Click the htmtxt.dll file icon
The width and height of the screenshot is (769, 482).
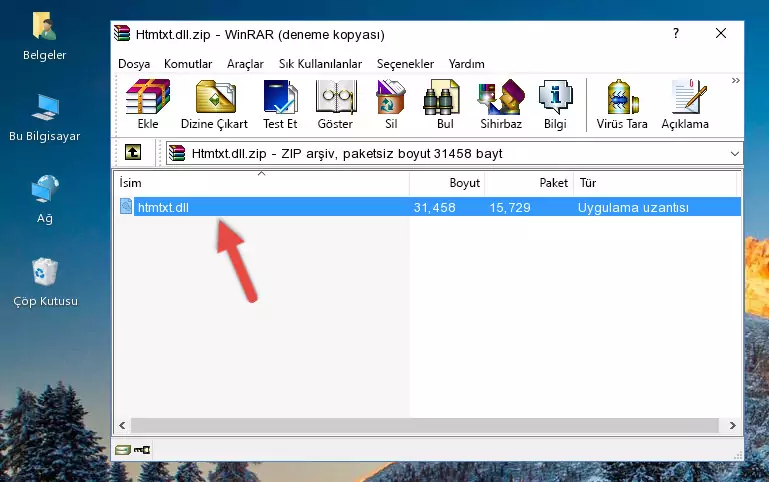pyautogui.click(x=126, y=206)
